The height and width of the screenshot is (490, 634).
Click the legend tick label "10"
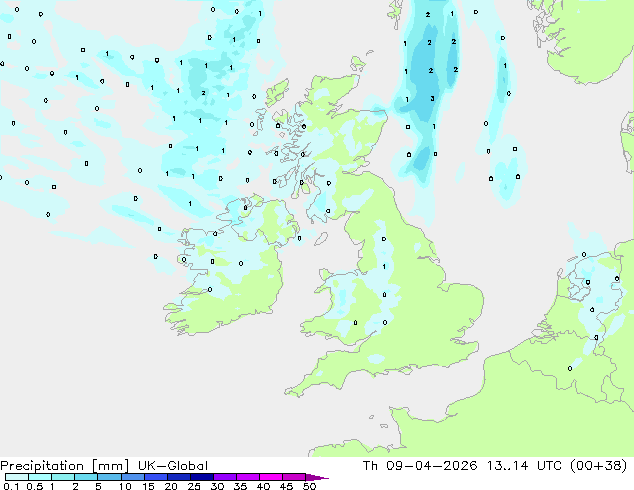point(125,486)
